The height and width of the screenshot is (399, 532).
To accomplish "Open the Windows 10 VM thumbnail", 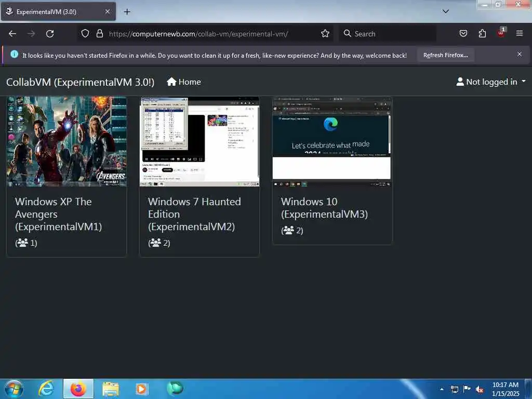I will tap(332, 141).
